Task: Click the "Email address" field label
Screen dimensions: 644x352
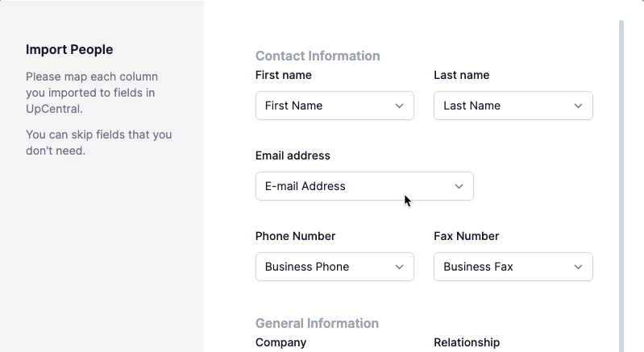Action: point(293,155)
